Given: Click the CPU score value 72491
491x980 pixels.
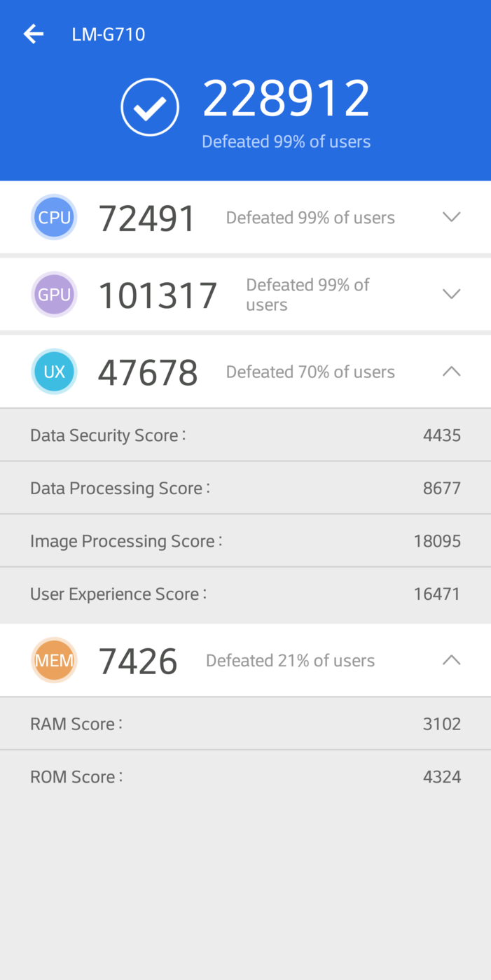Looking at the screenshot, I should [x=147, y=218].
